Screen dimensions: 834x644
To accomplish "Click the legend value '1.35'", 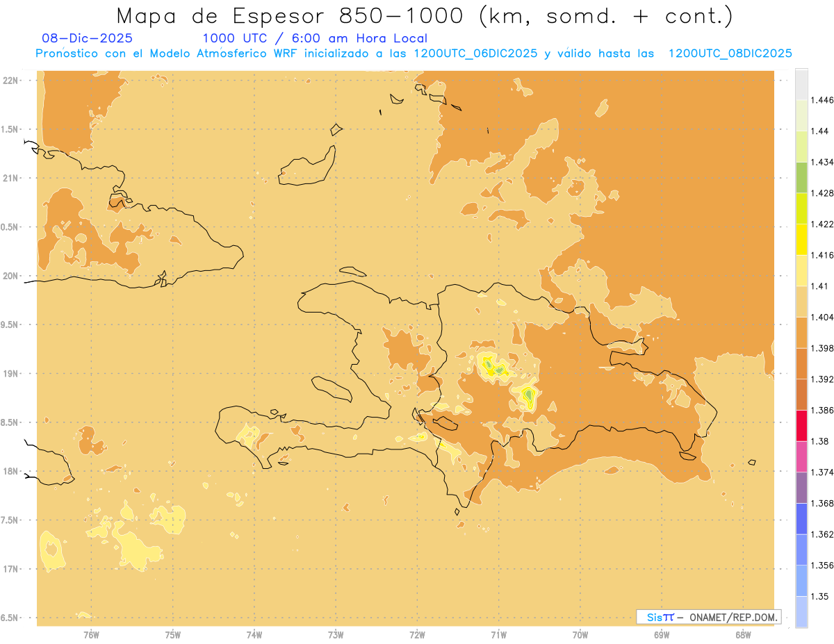I will click(x=821, y=596).
